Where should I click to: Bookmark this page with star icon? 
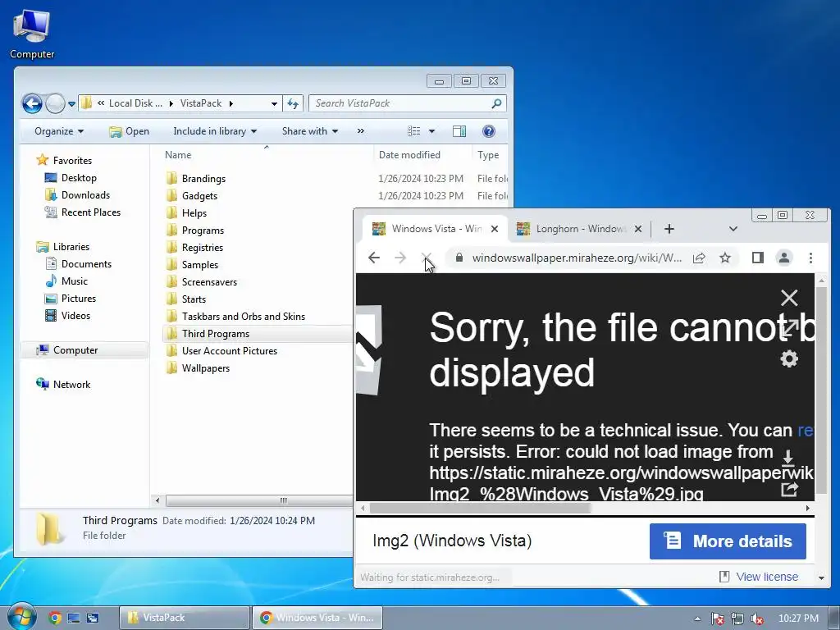pyautogui.click(x=725, y=258)
